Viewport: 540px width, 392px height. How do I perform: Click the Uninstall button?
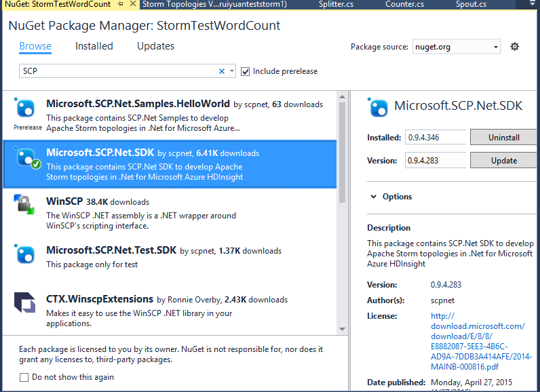point(503,137)
